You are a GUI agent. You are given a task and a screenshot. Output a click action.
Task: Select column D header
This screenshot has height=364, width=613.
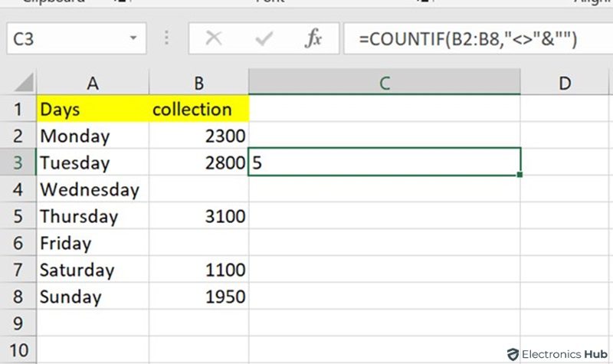pyautogui.click(x=565, y=83)
